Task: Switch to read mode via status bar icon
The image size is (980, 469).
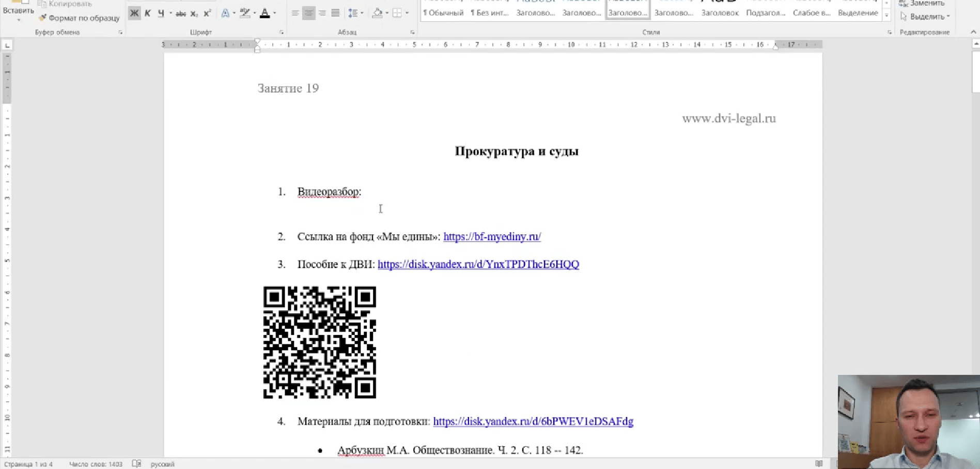Action: tap(819, 464)
